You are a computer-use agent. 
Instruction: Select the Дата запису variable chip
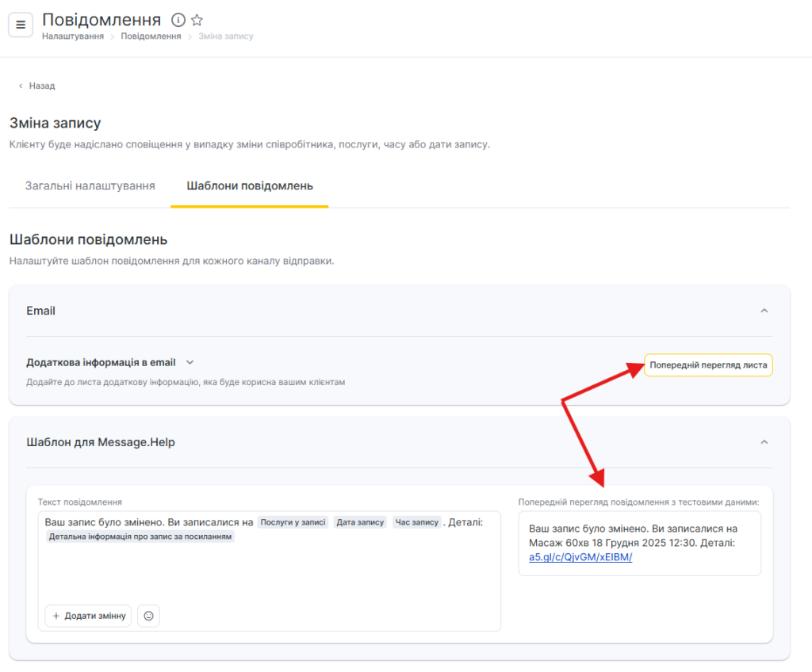coord(360,522)
